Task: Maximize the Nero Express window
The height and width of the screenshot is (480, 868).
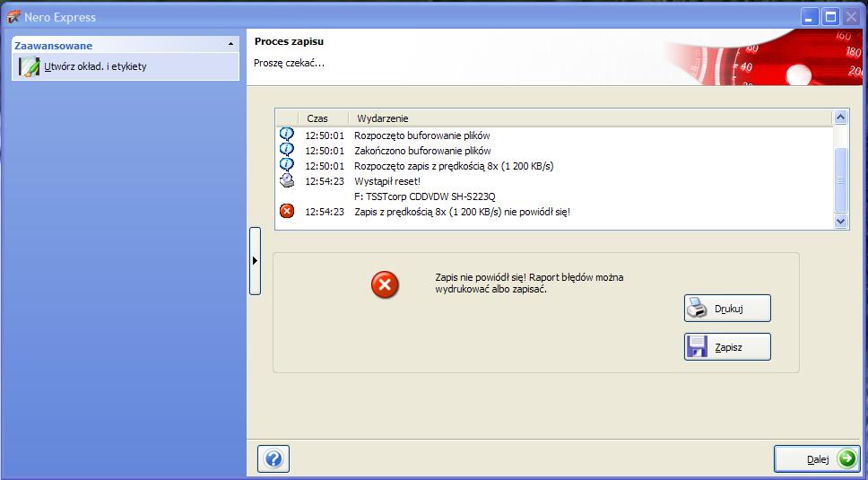Action: 831,17
